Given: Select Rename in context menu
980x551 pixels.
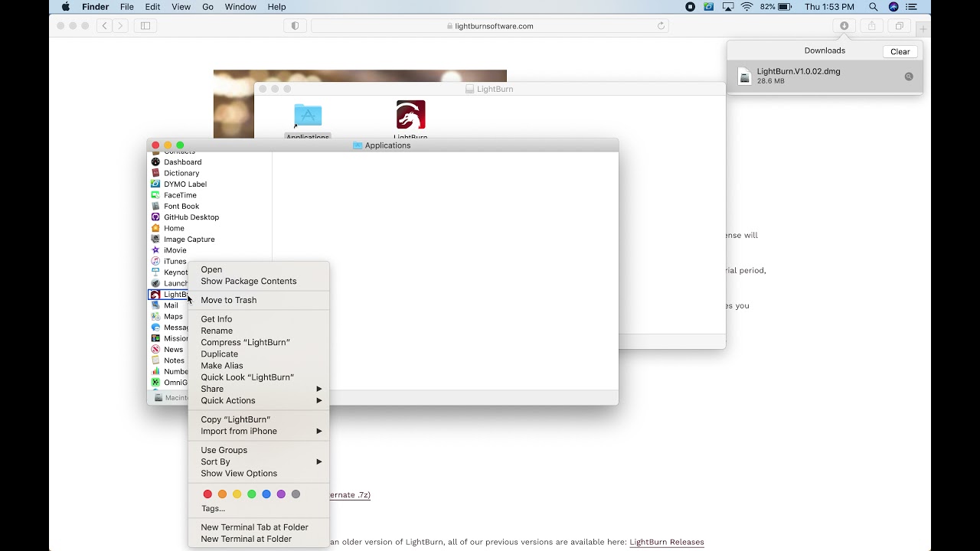Looking at the screenshot, I should (x=259, y=331).
